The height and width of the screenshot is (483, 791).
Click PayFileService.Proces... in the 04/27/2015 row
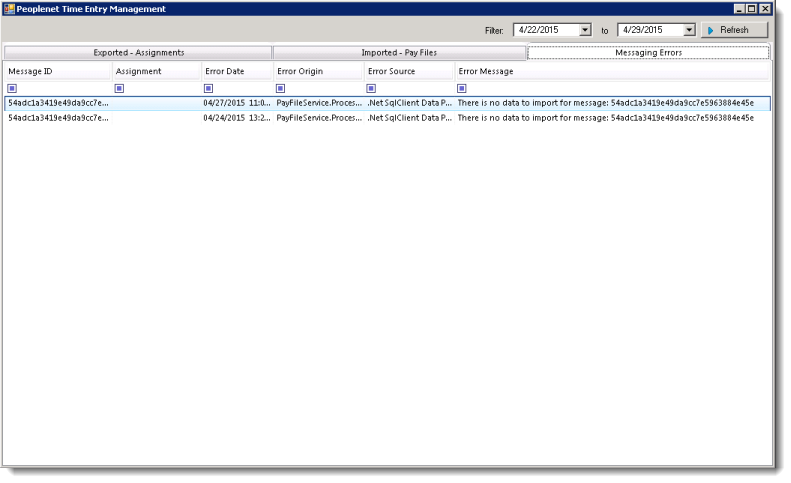[x=319, y=103]
